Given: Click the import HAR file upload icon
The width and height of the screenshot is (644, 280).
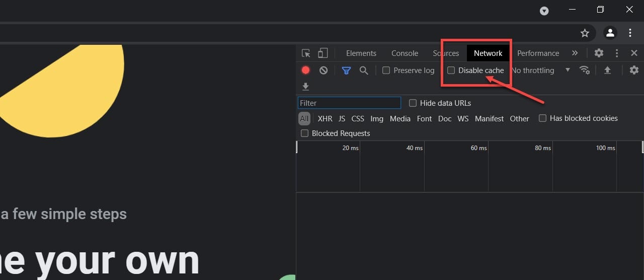Looking at the screenshot, I should click(607, 71).
